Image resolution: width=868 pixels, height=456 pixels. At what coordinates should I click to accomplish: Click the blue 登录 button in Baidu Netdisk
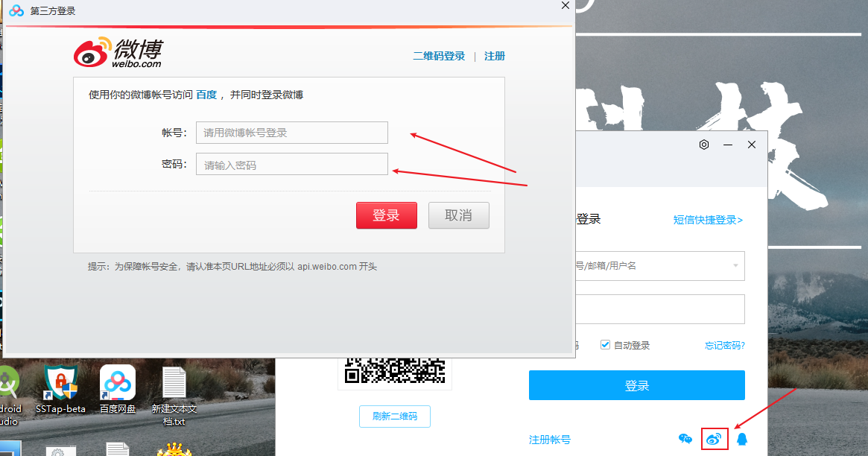point(636,385)
